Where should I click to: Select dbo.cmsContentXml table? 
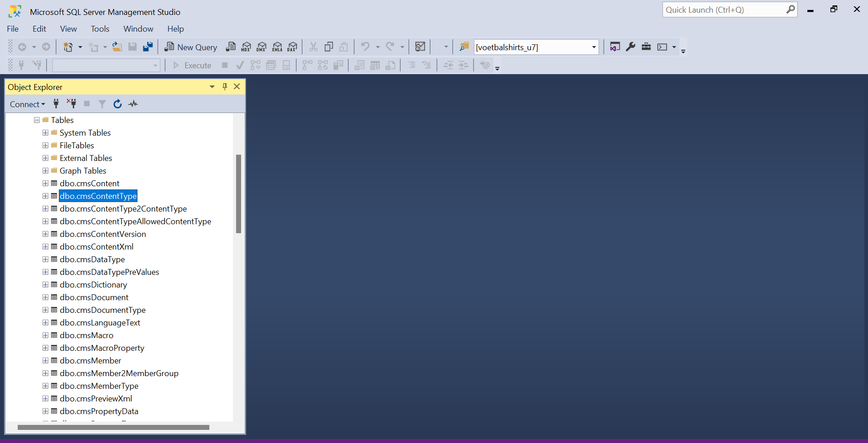pyautogui.click(x=96, y=247)
